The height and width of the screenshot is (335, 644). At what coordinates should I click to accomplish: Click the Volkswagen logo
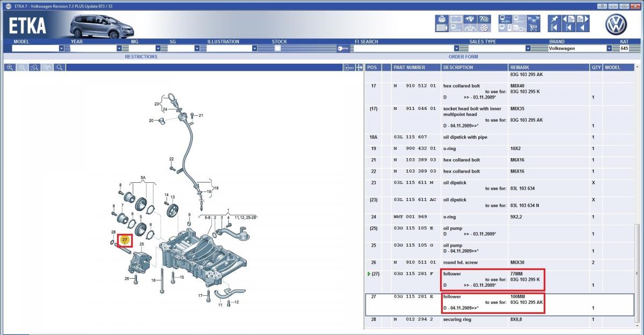pos(616,24)
